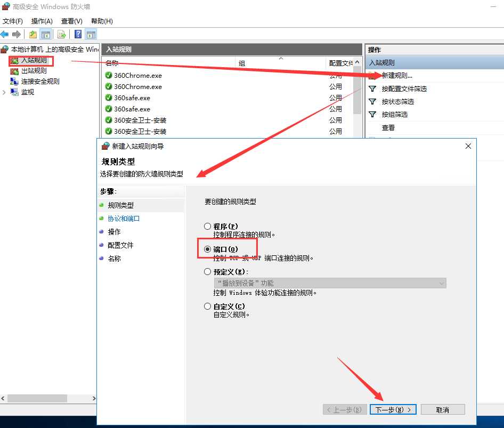504x428 pixels.
Task: Toggle the Show/Hide Console Tree icon
Action: pos(46,34)
